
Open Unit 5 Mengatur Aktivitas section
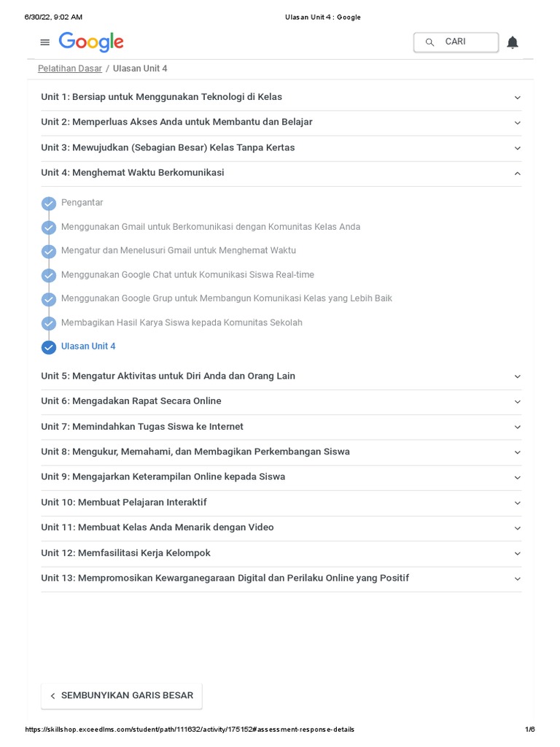[168, 376]
